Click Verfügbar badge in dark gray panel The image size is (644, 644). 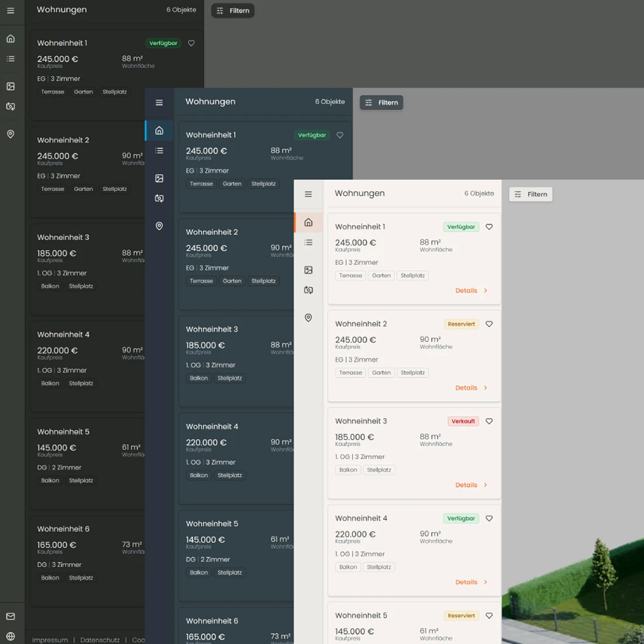[x=163, y=43]
